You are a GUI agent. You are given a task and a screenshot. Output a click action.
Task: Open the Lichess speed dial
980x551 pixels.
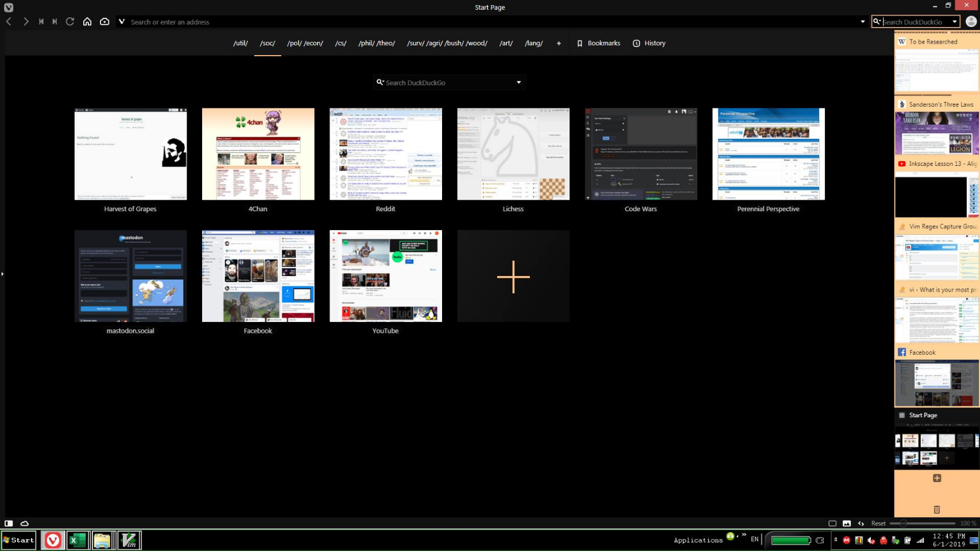point(513,154)
